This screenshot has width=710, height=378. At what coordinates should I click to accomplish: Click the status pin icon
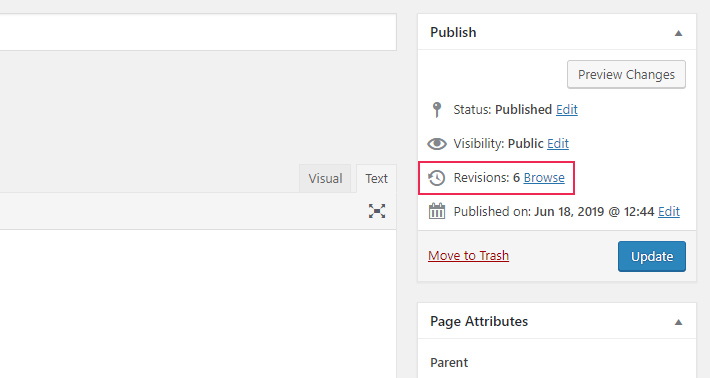[437, 110]
